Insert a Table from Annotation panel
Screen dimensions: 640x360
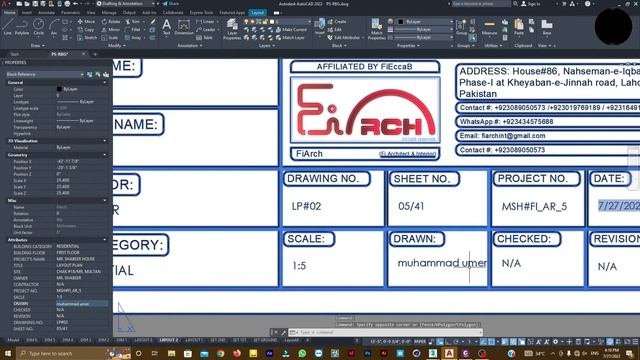[204, 37]
